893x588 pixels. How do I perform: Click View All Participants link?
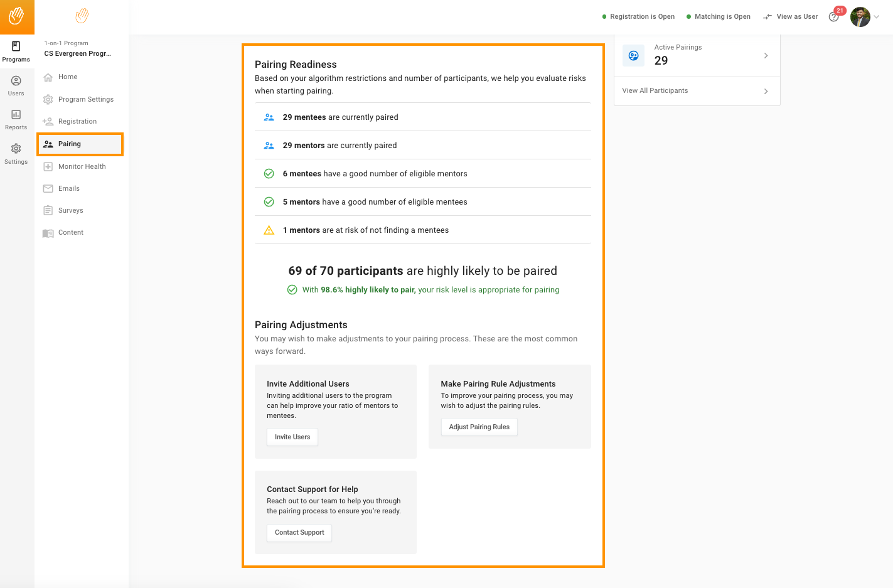(x=655, y=90)
